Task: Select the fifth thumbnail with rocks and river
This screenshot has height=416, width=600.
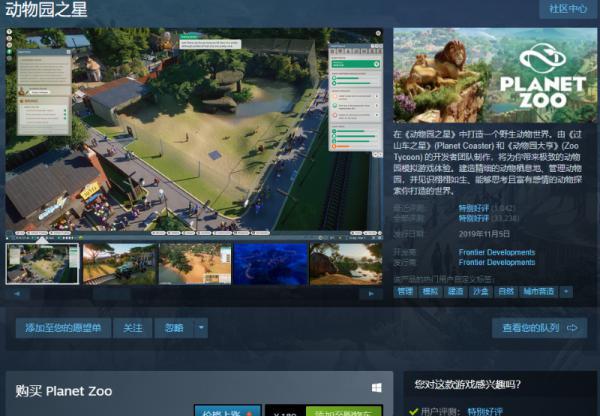Action: (346, 264)
